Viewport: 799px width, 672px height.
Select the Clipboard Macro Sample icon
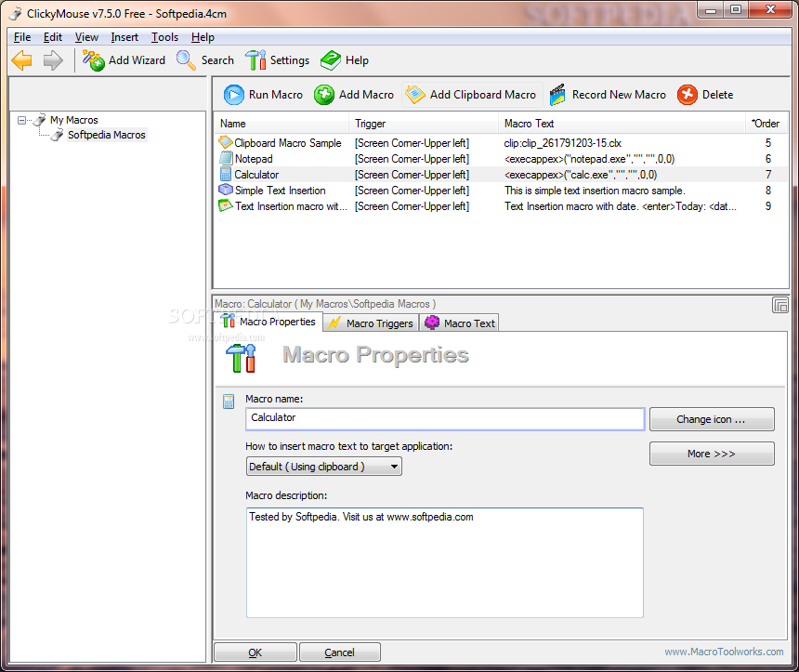pos(225,142)
